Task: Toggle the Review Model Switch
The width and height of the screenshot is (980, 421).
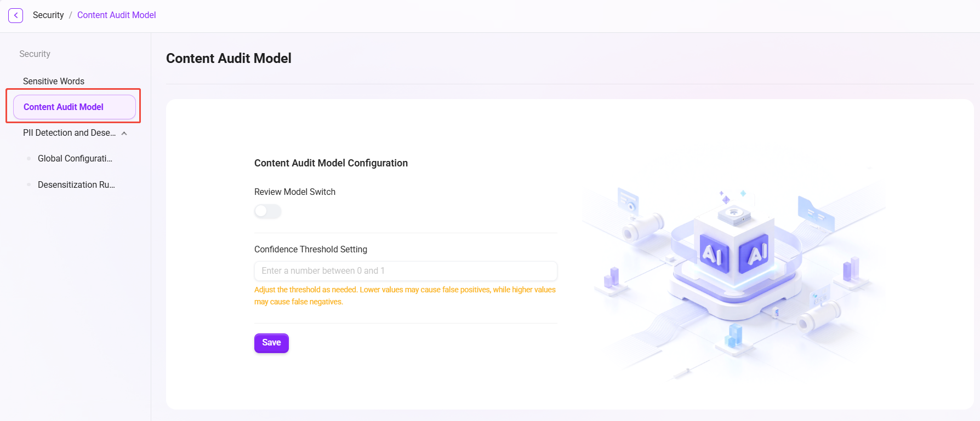Action: tap(268, 211)
